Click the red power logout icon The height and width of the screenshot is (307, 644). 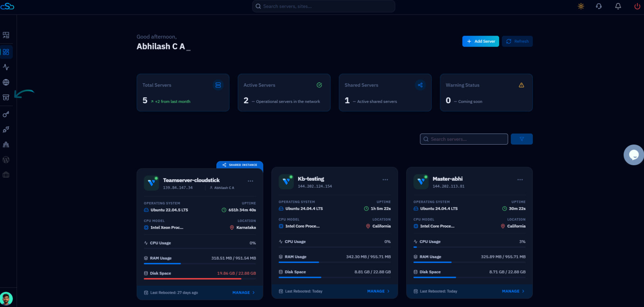click(x=637, y=6)
